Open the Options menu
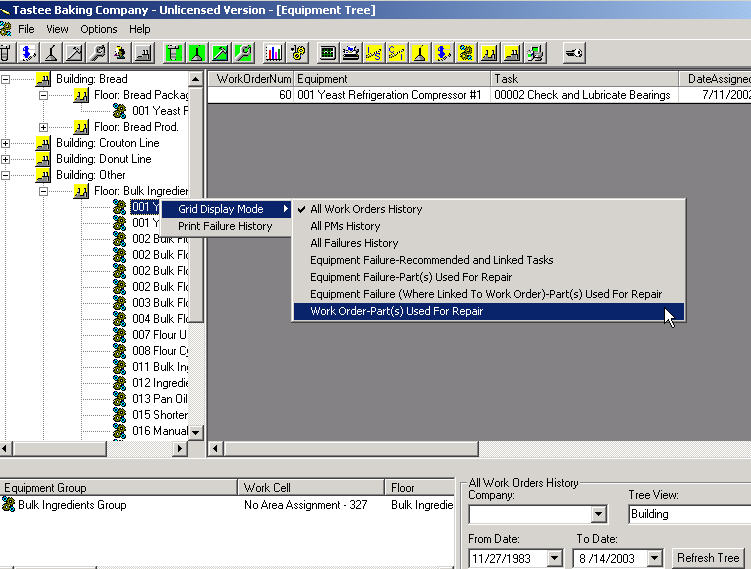 pyautogui.click(x=99, y=29)
